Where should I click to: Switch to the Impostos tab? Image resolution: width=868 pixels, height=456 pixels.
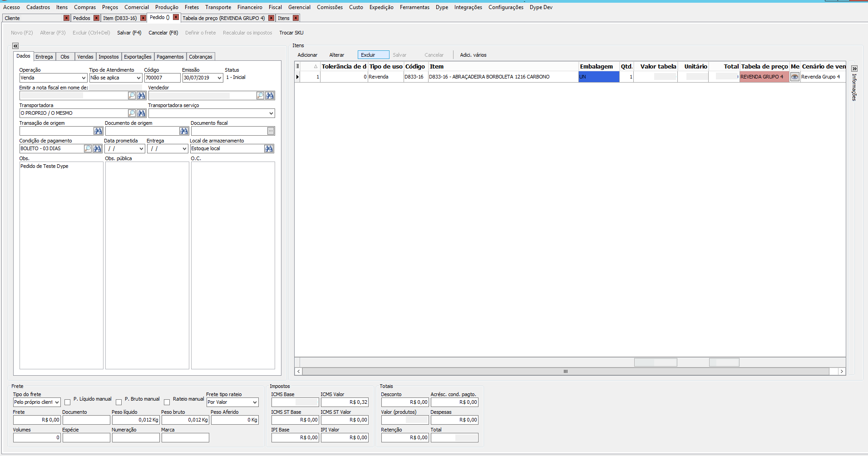click(108, 57)
